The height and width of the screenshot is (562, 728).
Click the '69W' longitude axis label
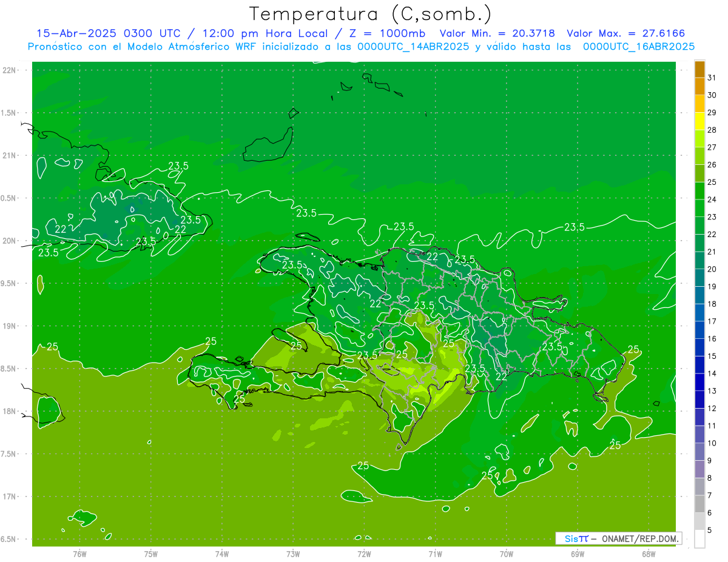click(x=578, y=554)
